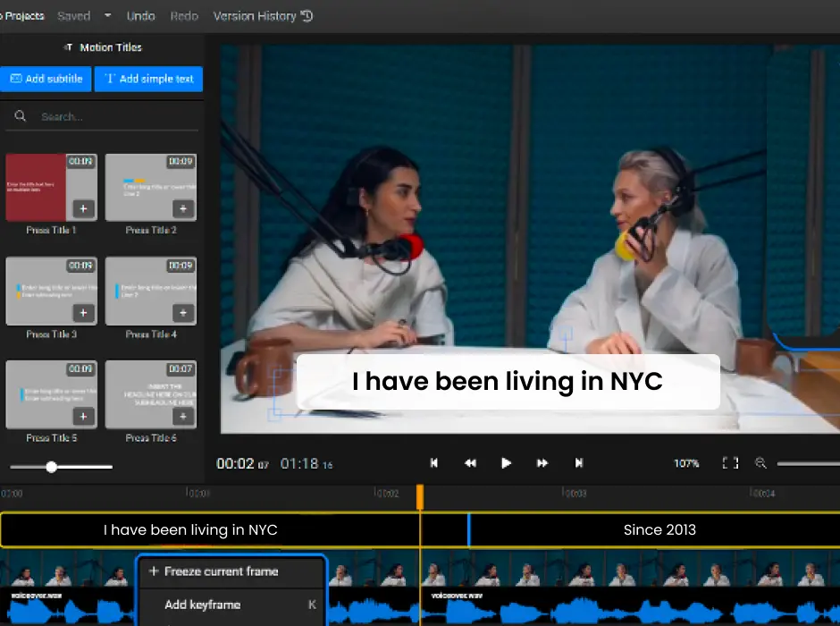Click the Add simple text button
This screenshot has height=626, width=840.
pos(148,79)
